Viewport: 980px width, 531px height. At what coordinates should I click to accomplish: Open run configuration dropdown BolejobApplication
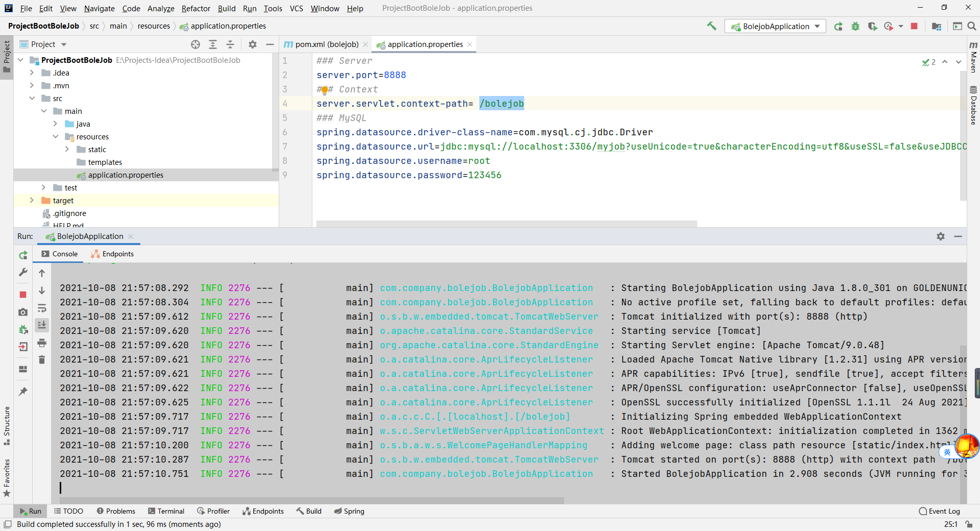coord(775,27)
